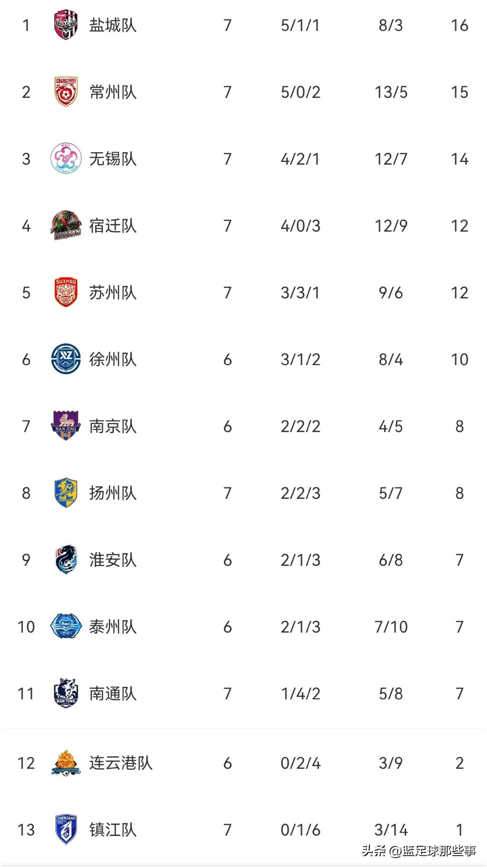Click the Yancheng team crest icon
Viewport: 487px width, 868px height.
click(66, 26)
